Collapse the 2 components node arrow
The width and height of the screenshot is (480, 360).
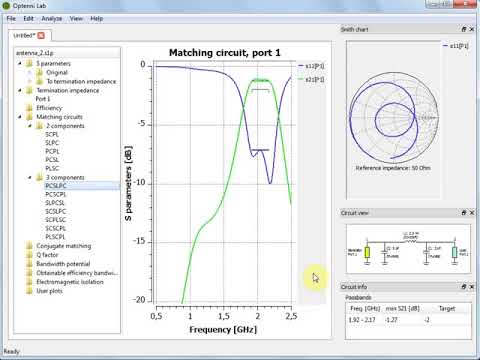coord(29,126)
